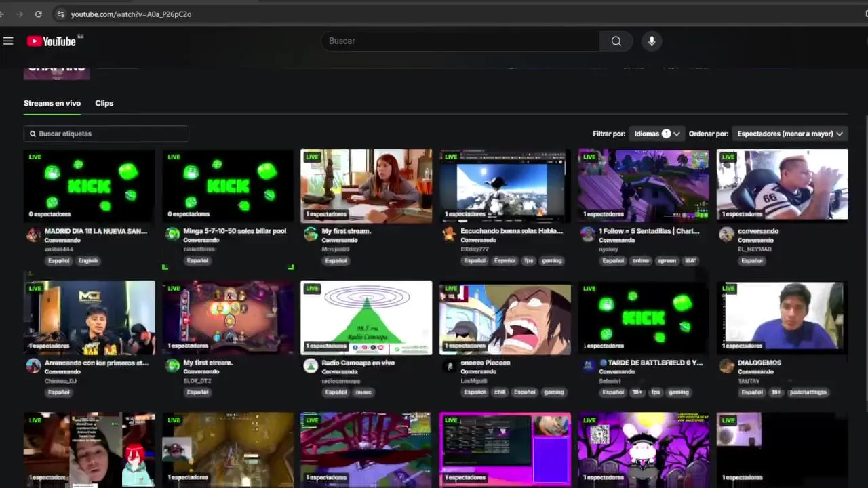Open MADRID DIA stream Kick thumbnail

(90, 185)
